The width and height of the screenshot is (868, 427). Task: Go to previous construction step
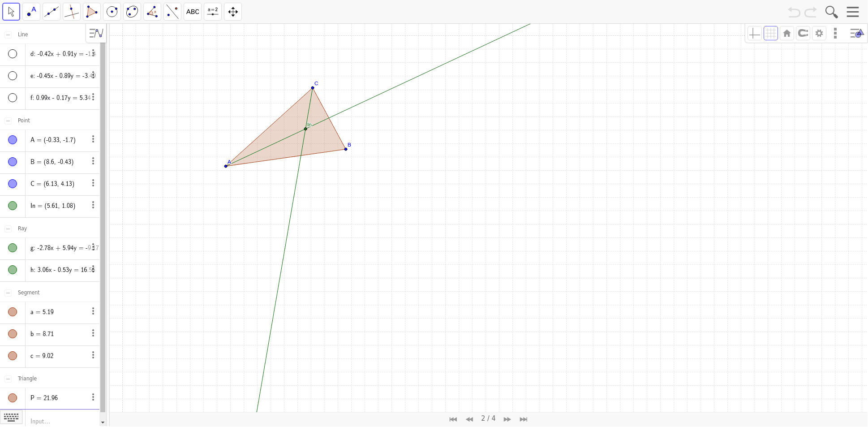(469, 419)
